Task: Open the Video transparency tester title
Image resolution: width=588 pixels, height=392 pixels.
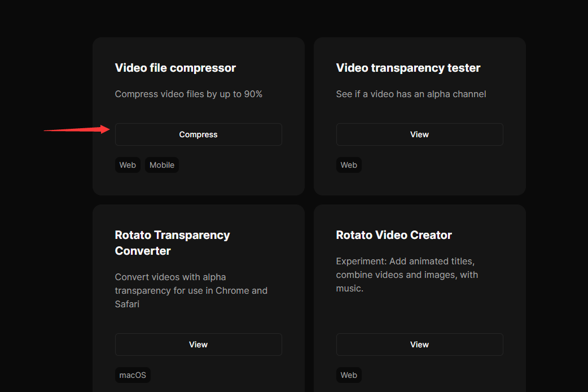Action: [408, 68]
